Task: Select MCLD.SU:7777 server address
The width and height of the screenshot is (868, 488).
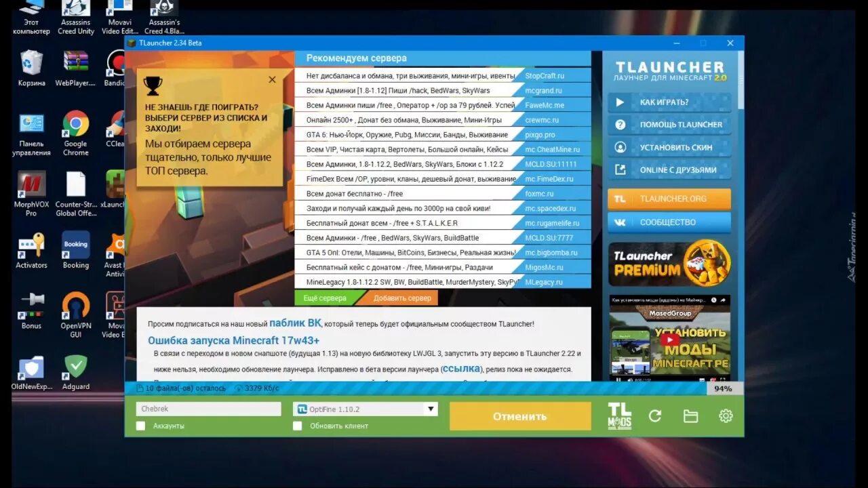Action: [x=549, y=238]
